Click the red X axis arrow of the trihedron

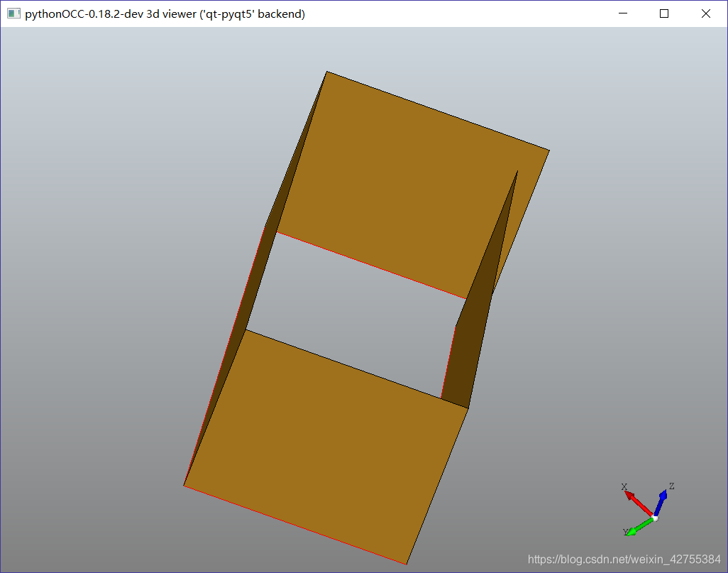[639, 503]
